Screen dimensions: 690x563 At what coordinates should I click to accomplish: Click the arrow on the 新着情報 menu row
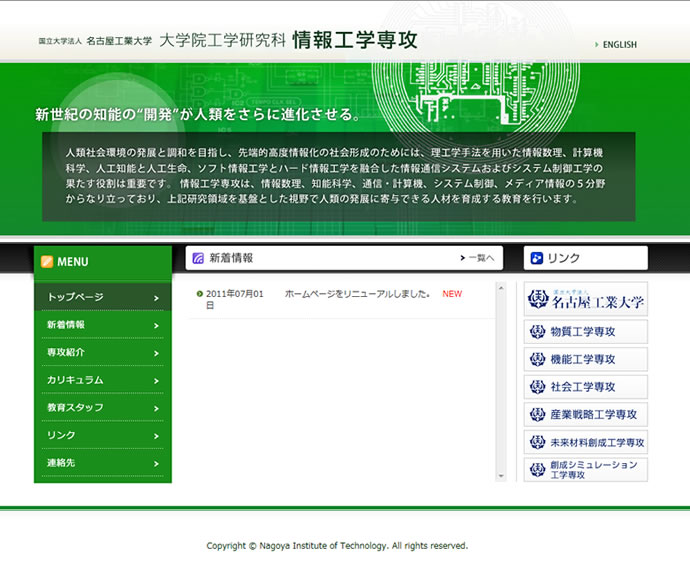pos(156,326)
